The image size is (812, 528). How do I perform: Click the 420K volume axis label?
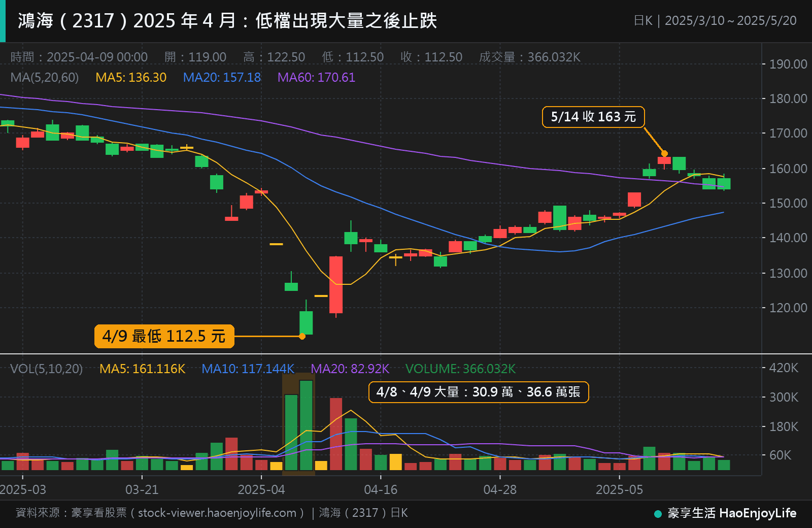tap(784, 368)
